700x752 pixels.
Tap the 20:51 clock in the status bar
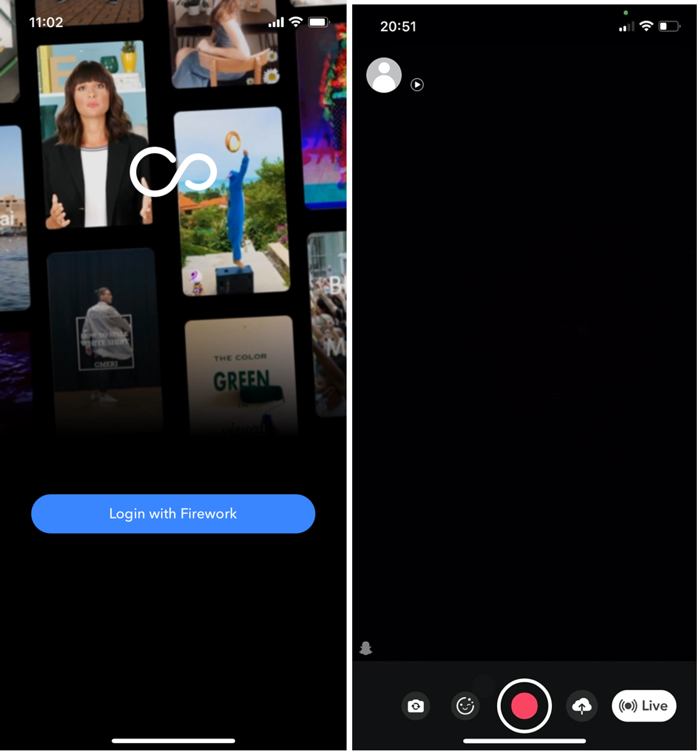point(398,27)
